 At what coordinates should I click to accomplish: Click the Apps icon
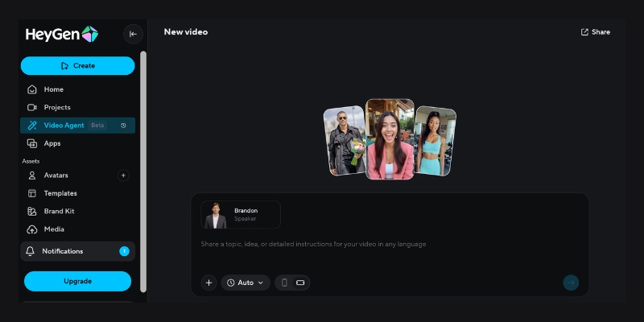(32, 143)
